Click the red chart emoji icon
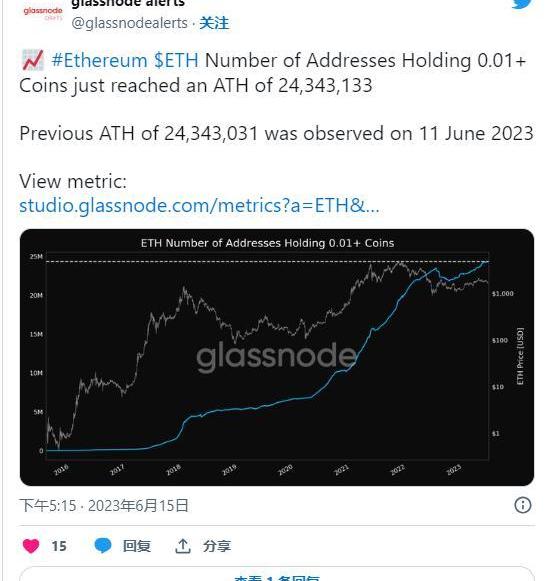The height and width of the screenshot is (581, 551). click(x=33, y=60)
